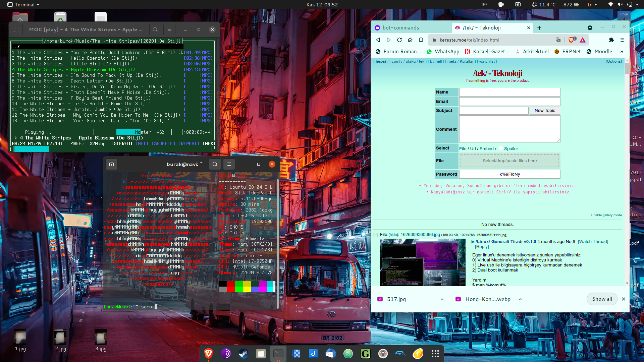Screen dimensions: 644x362
Task: Open Brave browser from the dock
Action: (x=208, y=354)
